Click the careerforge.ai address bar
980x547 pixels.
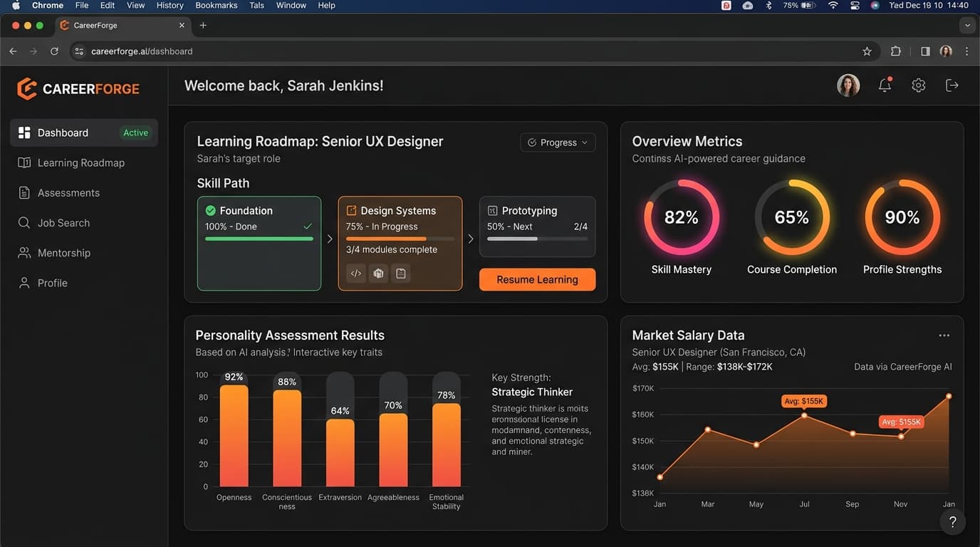474,51
